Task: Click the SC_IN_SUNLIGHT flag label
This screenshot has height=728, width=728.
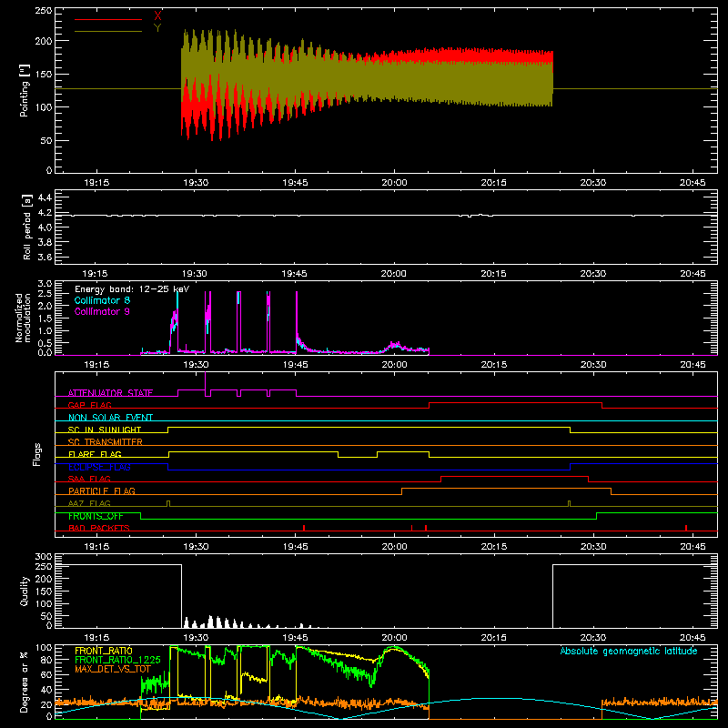Action: [105, 430]
